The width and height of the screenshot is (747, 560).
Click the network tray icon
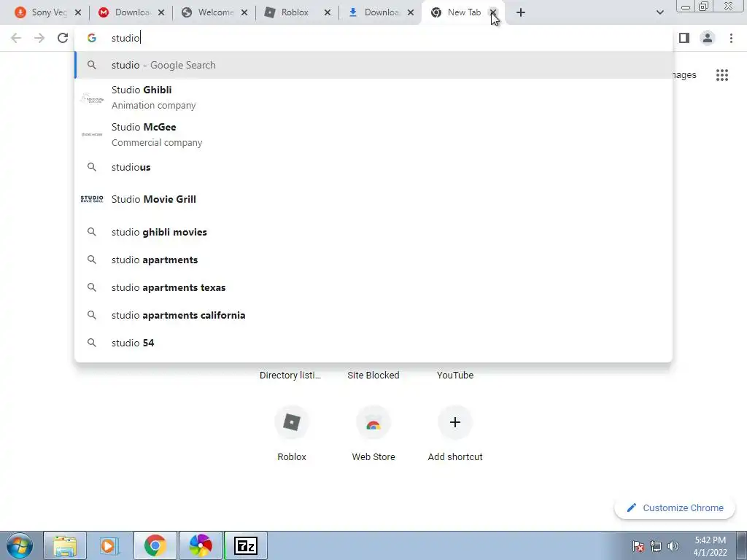click(x=656, y=546)
